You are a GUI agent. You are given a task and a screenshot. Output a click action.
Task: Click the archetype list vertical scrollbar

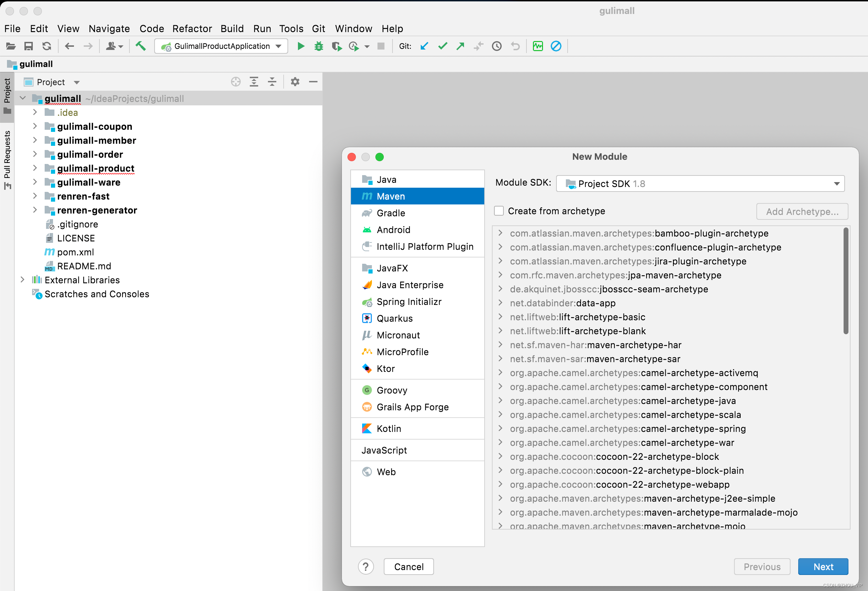pos(846,281)
